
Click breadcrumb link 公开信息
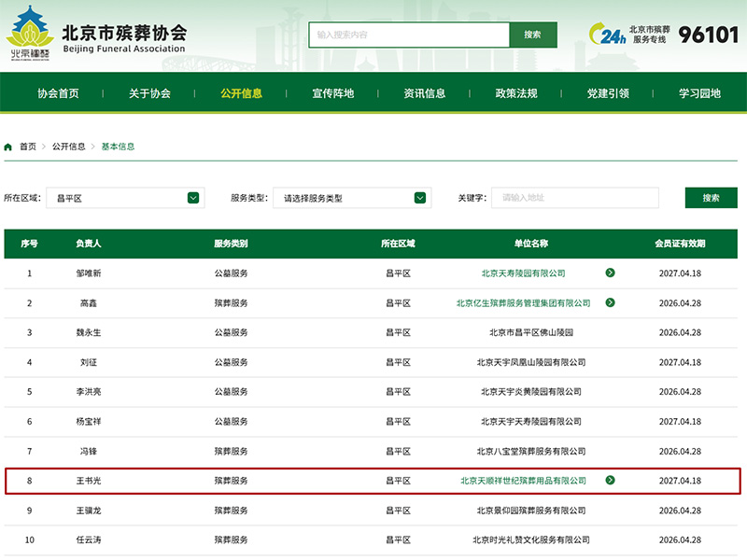[x=68, y=147]
